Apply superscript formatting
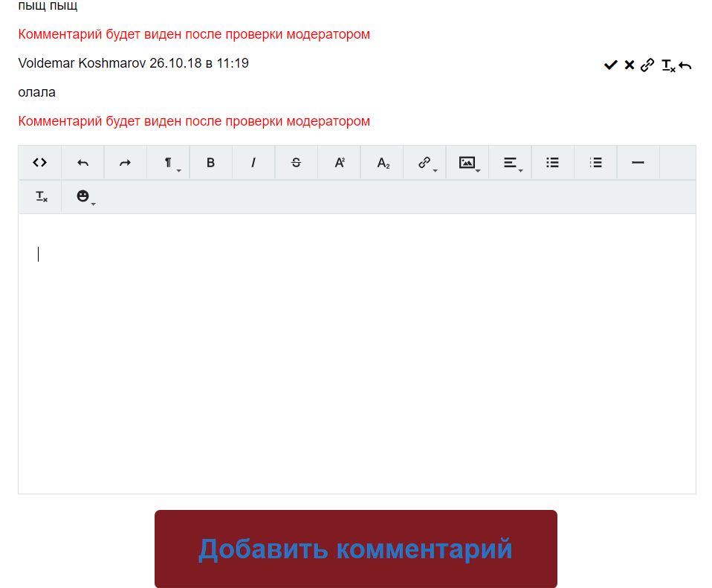 (x=339, y=163)
